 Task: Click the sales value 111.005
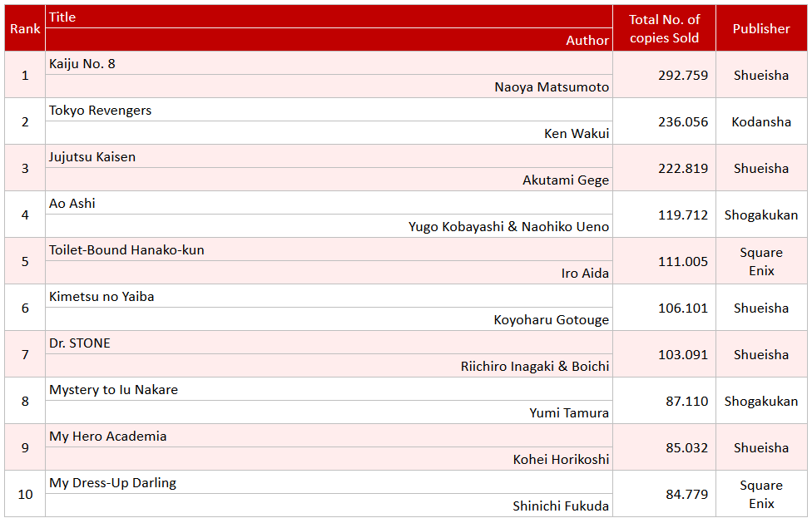(x=682, y=261)
